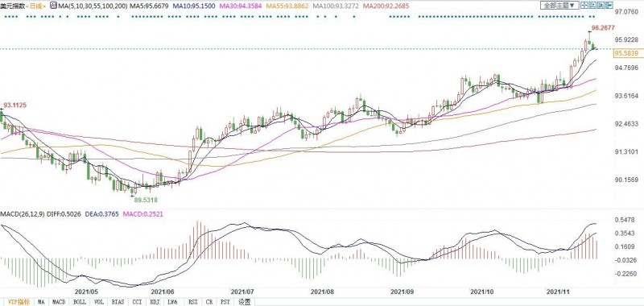
Task: Open the VIP指标 tab
Action: click(x=19, y=302)
